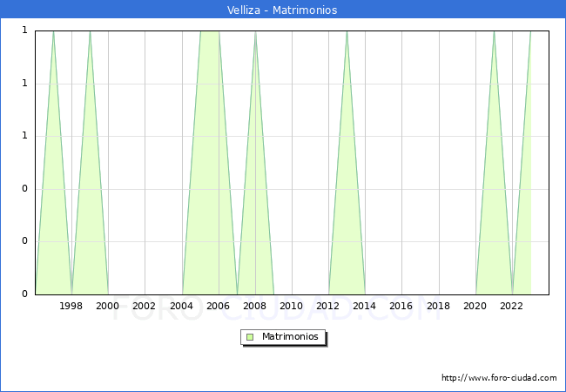Viewport: 566px width, 392px height.
Task: Select the 2016 x-axis label
Action: (401, 307)
